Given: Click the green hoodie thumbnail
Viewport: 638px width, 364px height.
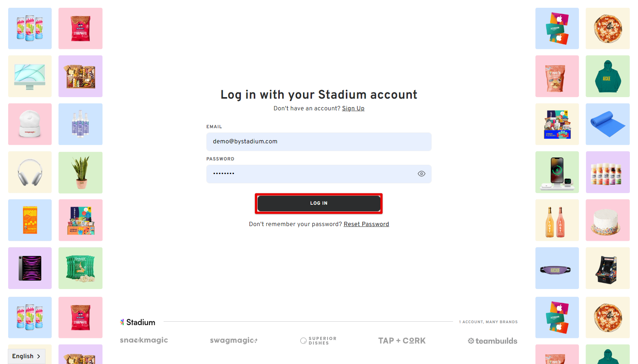Looking at the screenshot, I should coord(607,76).
